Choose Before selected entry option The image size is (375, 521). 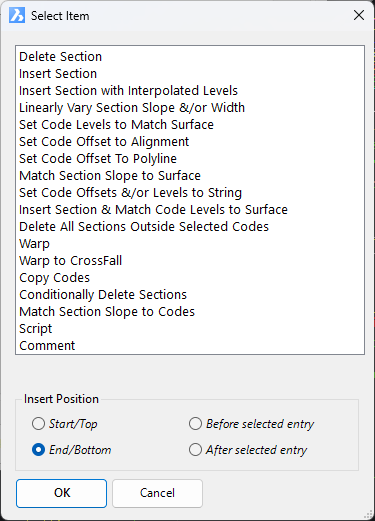(x=195, y=424)
